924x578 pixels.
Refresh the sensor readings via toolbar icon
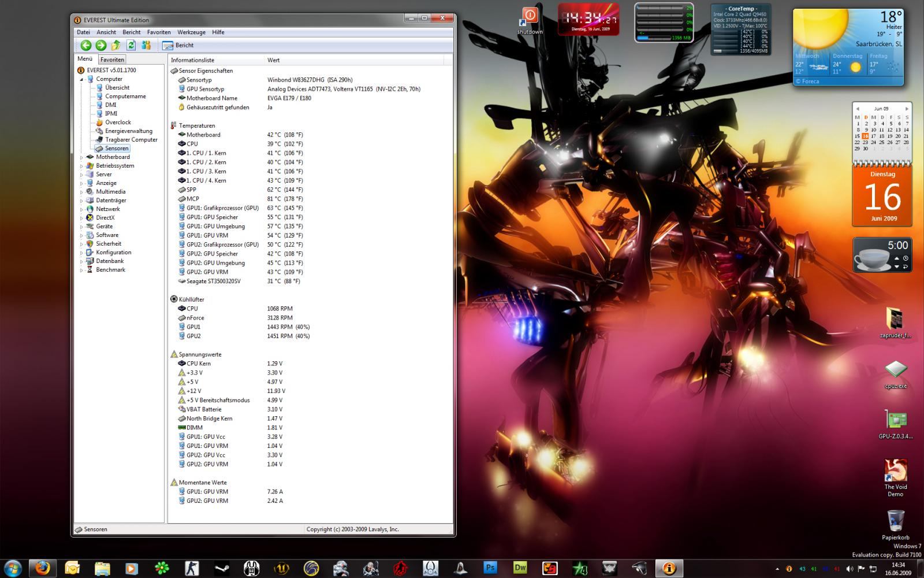(131, 45)
